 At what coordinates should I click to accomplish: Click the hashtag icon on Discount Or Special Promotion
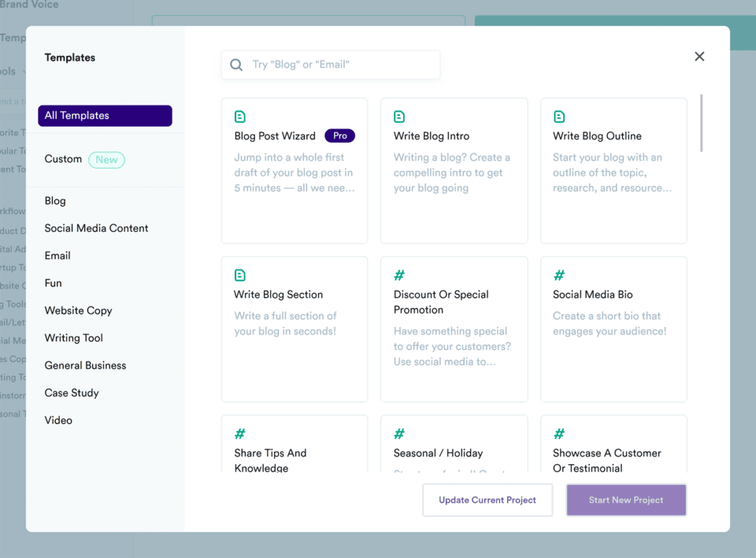[x=399, y=275]
